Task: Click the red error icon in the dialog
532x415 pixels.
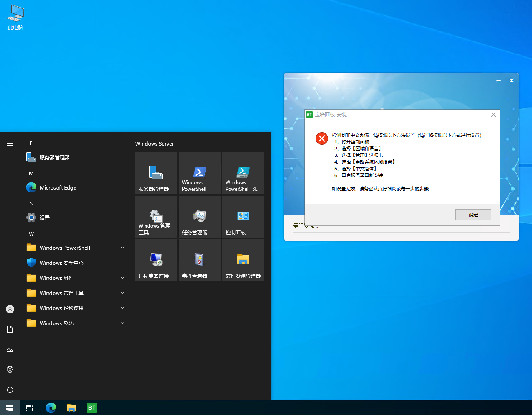Action: tap(322, 138)
